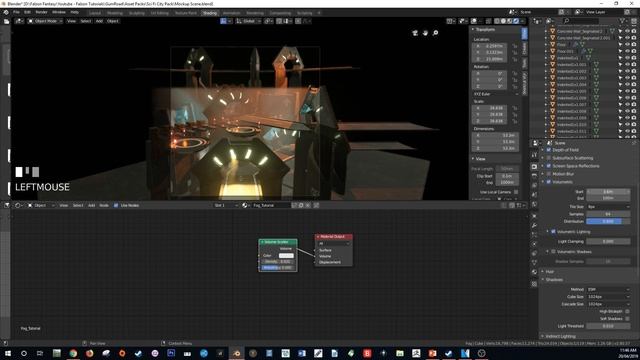The image size is (640, 360).
Task: Switch to the Shading workspace tab
Action: click(210, 13)
